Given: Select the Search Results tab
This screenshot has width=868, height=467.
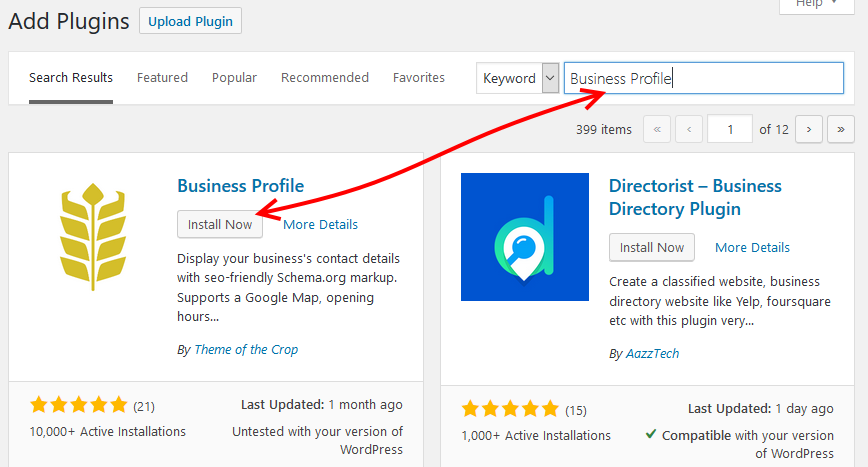Looking at the screenshot, I should (x=71, y=77).
